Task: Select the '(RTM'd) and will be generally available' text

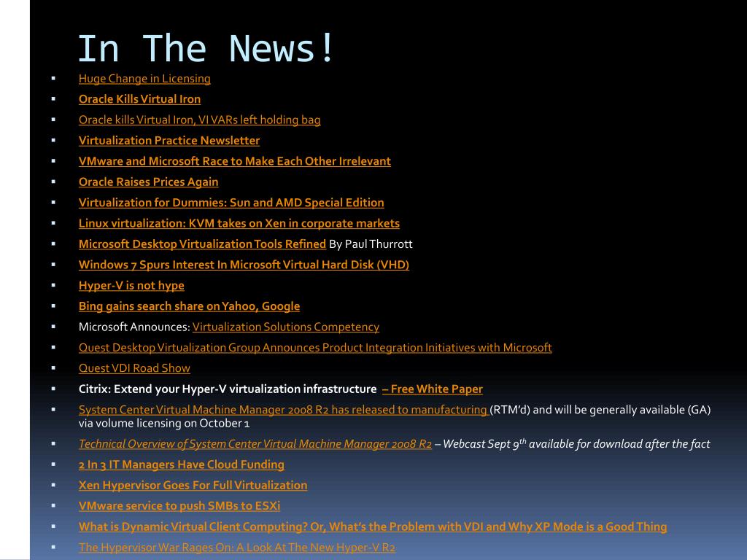Action: (x=600, y=410)
